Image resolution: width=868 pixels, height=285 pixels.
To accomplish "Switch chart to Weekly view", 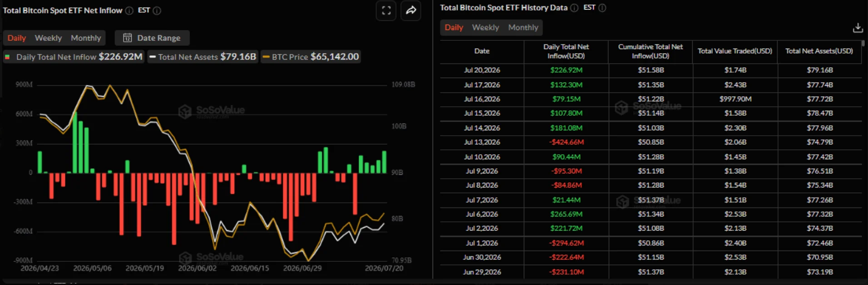I will 48,38.
